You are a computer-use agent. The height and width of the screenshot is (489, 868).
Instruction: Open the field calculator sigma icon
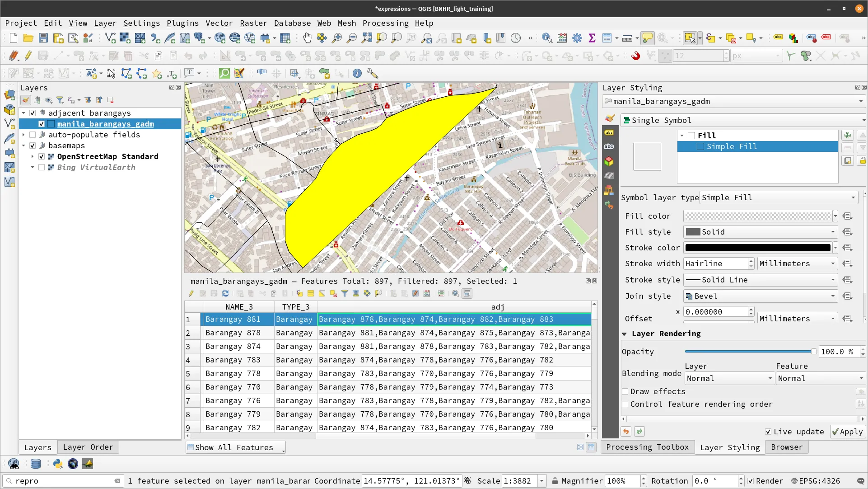pyautogui.click(x=592, y=38)
